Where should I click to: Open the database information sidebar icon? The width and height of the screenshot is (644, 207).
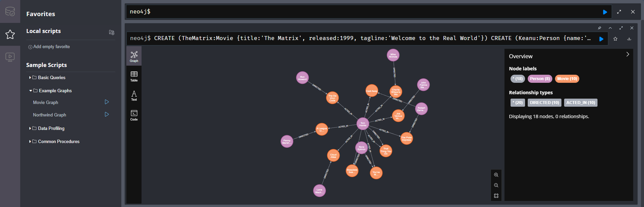pos(10,11)
